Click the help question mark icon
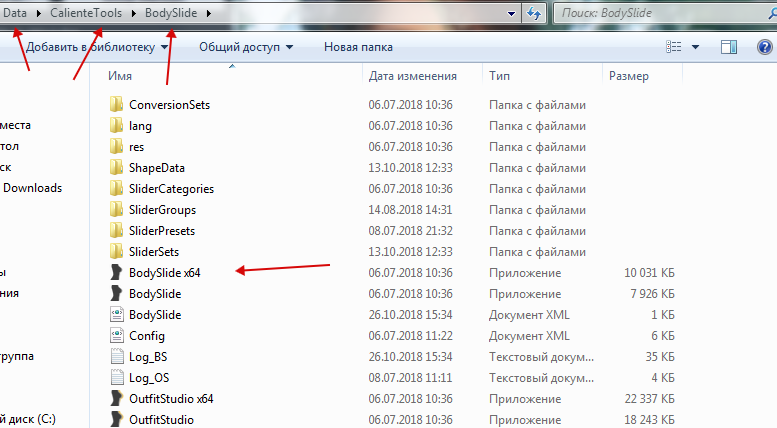777x428 pixels. (763, 47)
